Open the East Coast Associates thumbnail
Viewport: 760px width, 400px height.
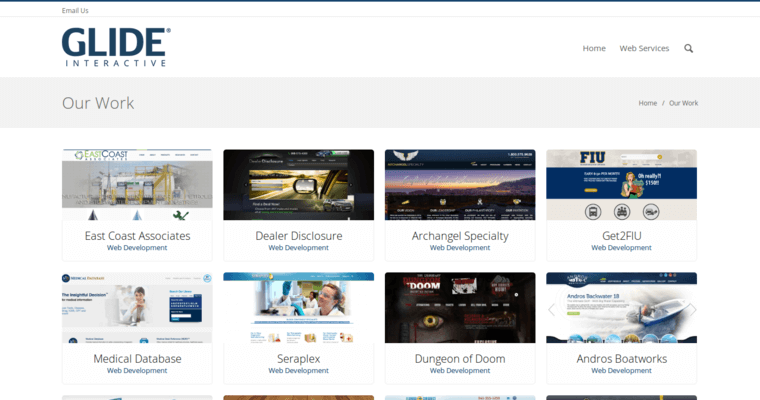click(137, 185)
